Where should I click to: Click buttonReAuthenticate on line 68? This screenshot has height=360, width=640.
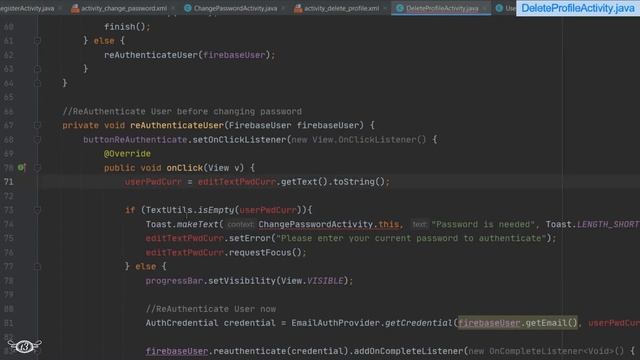pos(135,140)
